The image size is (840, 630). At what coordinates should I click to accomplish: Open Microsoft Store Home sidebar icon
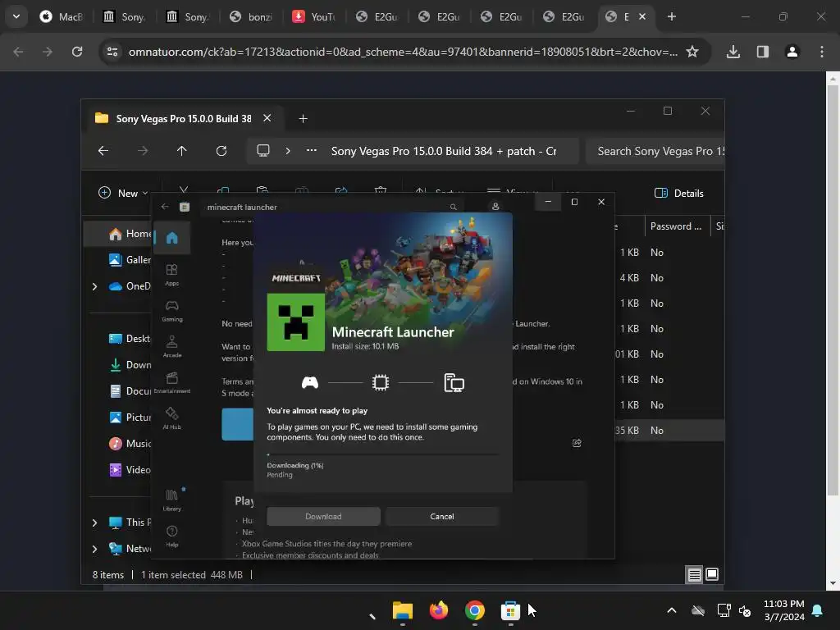pyautogui.click(x=171, y=238)
